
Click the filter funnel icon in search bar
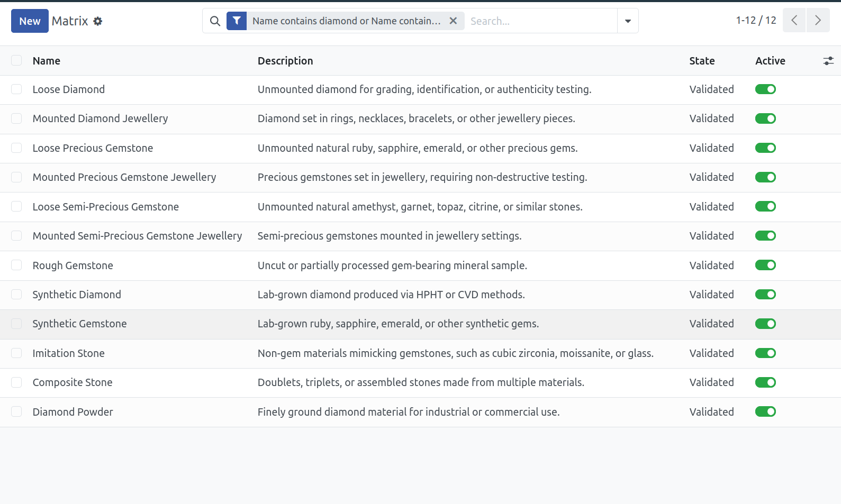237,21
